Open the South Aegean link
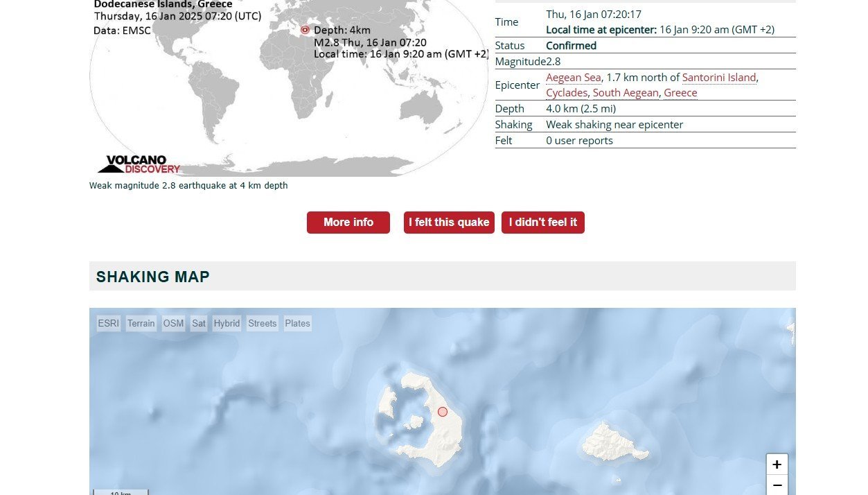The width and height of the screenshot is (868, 495). pos(626,93)
